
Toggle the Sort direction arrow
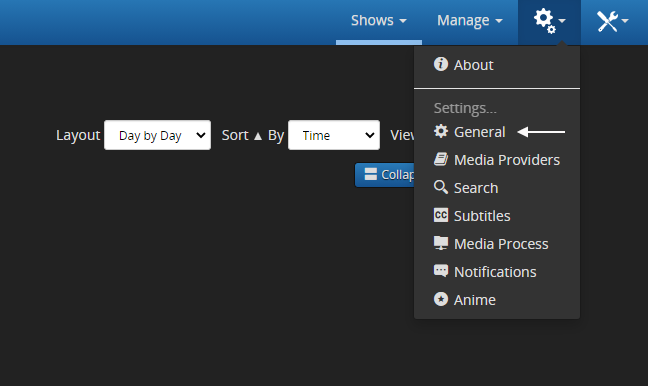[257, 136]
